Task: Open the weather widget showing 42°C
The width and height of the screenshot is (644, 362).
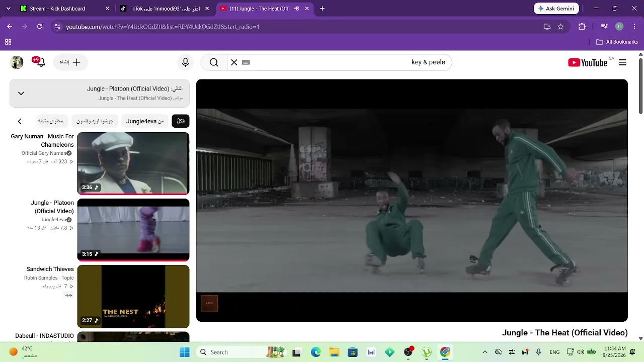Action: pos(22,352)
